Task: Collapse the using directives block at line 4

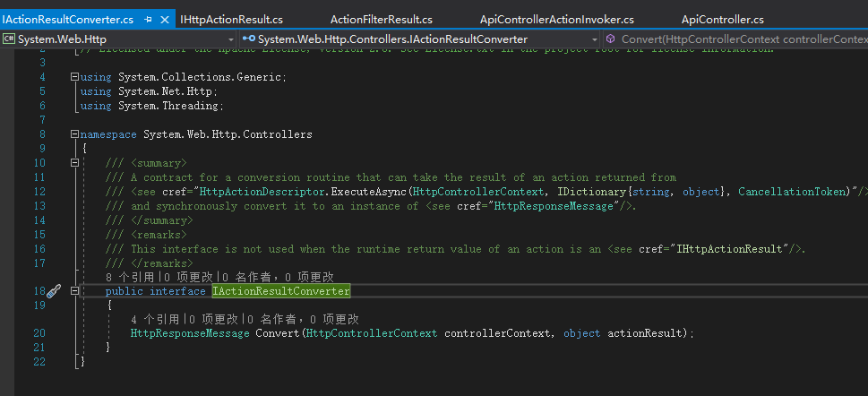Action: [x=74, y=78]
